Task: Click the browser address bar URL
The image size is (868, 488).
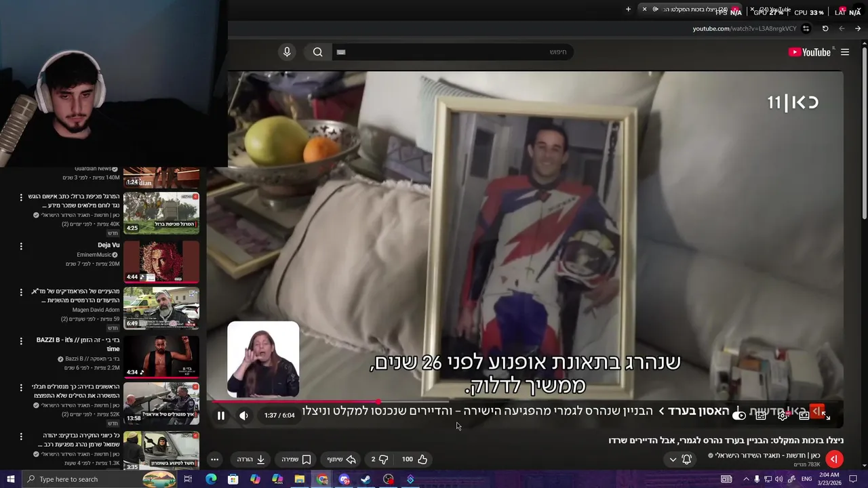Action: (x=745, y=28)
